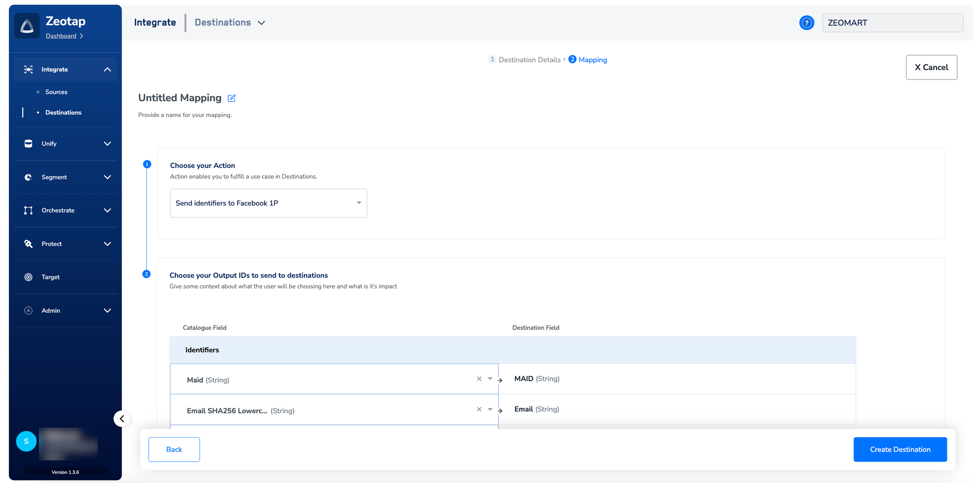Image resolution: width=980 pixels, height=483 pixels.
Task: Open the Dashboard link
Action: click(x=61, y=36)
